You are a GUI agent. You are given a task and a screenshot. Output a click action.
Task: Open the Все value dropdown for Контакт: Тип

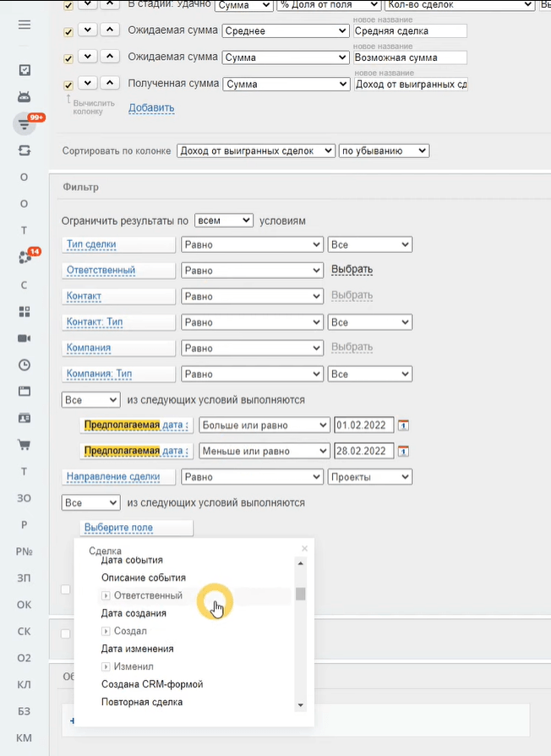click(x=370, y=322)
